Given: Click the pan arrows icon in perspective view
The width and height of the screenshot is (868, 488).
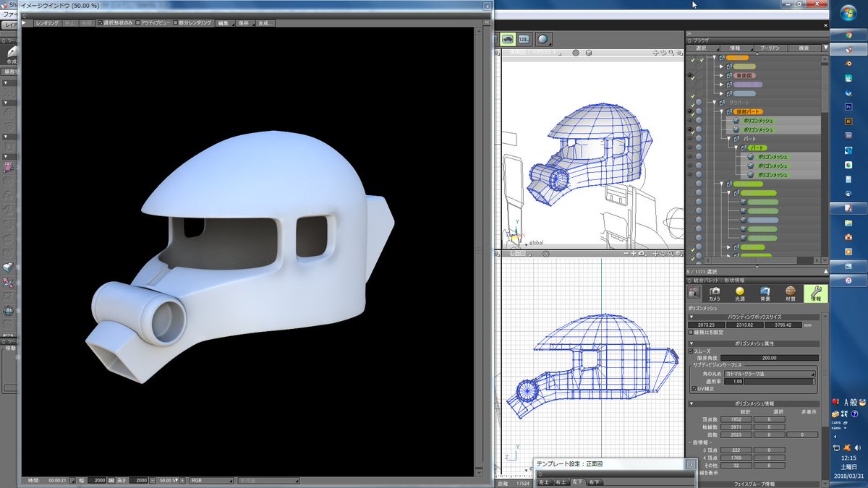Looking at the screenshot, I should tap(655, 53).
